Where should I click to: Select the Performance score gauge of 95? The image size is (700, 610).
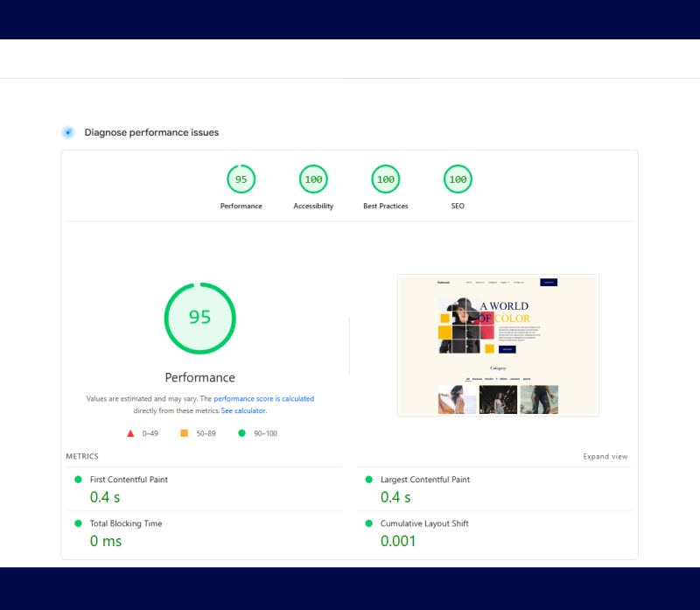(241, 179)
